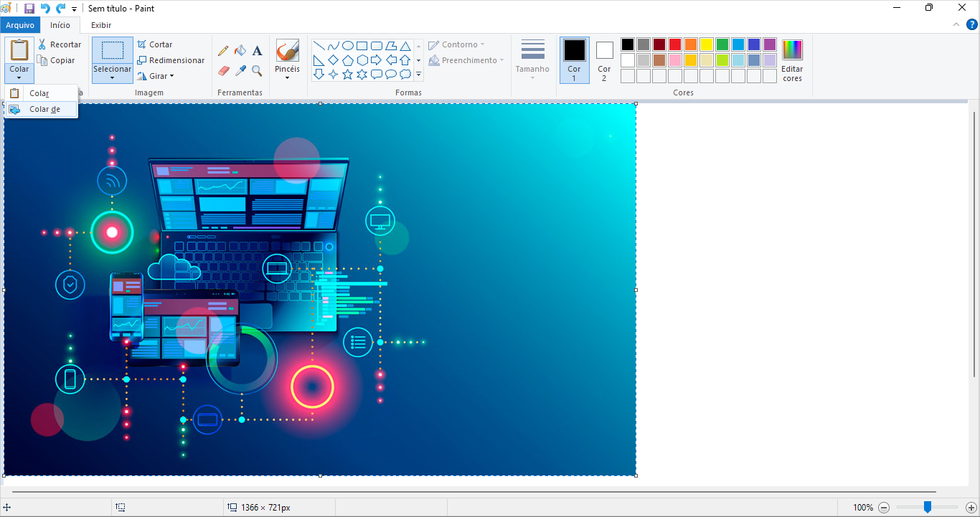This screenshot has height=517, width=980.
Task: Choose the Magnifier tool
Action: pos(257,71)
